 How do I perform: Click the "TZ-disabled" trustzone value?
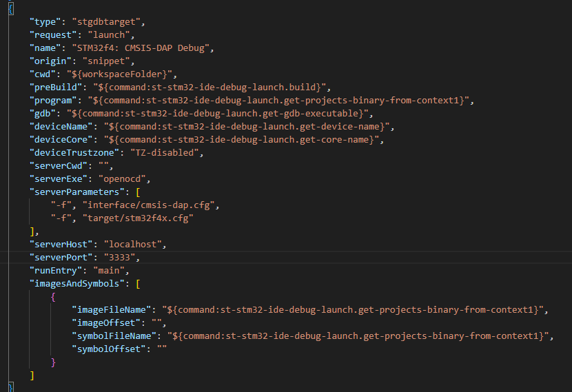(163, 152)
